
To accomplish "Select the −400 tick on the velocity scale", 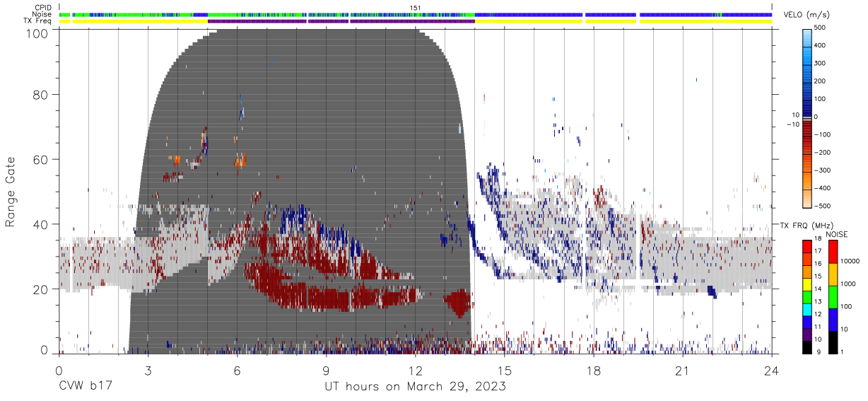I will point(821,188).
